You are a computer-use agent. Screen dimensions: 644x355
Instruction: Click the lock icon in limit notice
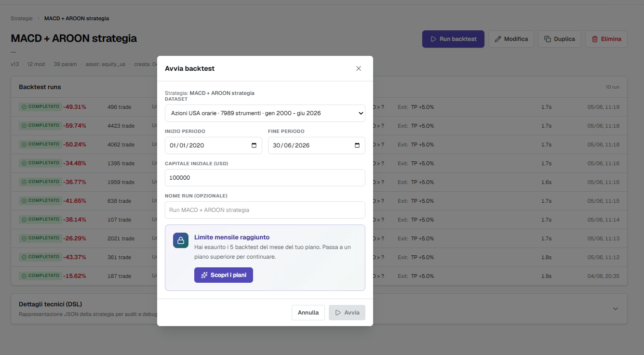[181, 240]
